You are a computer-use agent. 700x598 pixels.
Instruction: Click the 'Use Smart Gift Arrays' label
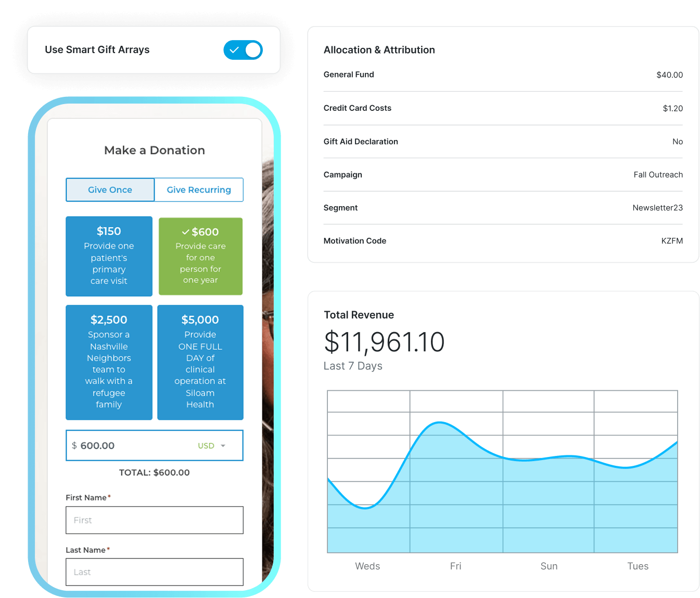click(x=97, y=50)
